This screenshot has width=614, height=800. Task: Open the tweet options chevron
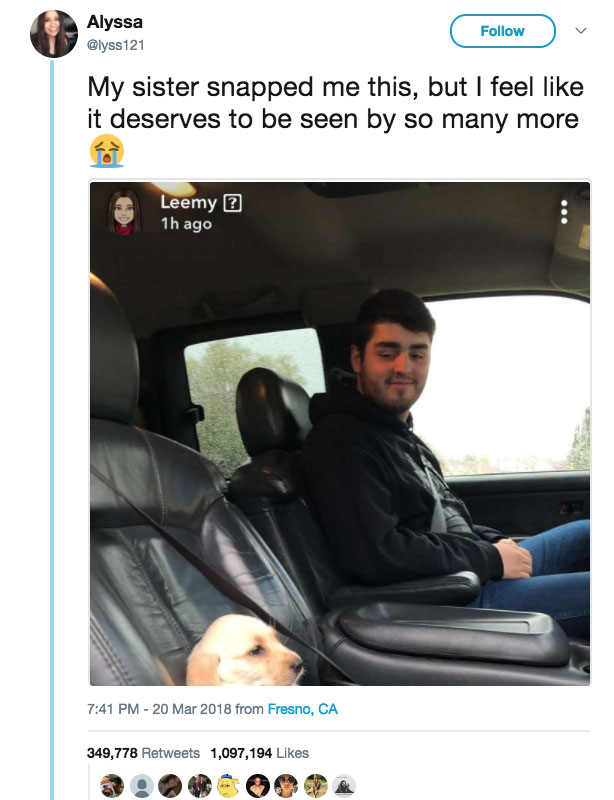click(578, 32)
